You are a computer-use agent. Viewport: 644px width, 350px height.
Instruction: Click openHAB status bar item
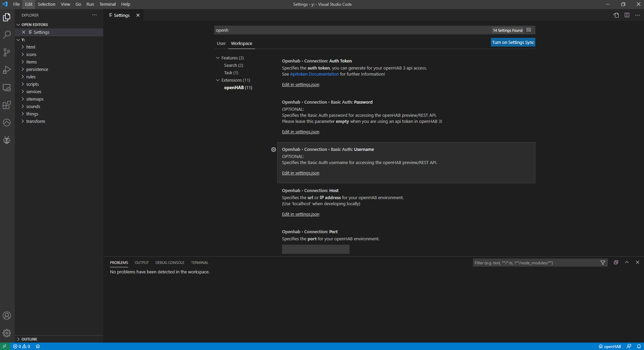(x=610, y=346)
